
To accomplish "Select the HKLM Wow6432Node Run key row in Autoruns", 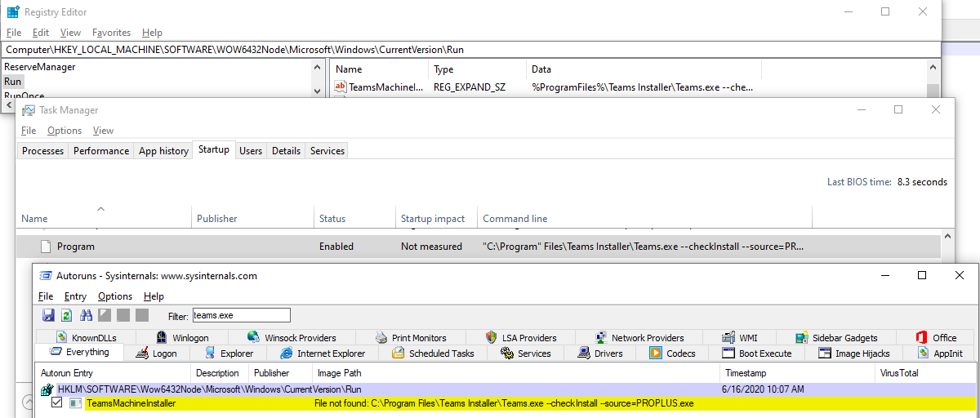I will [506, 389].
